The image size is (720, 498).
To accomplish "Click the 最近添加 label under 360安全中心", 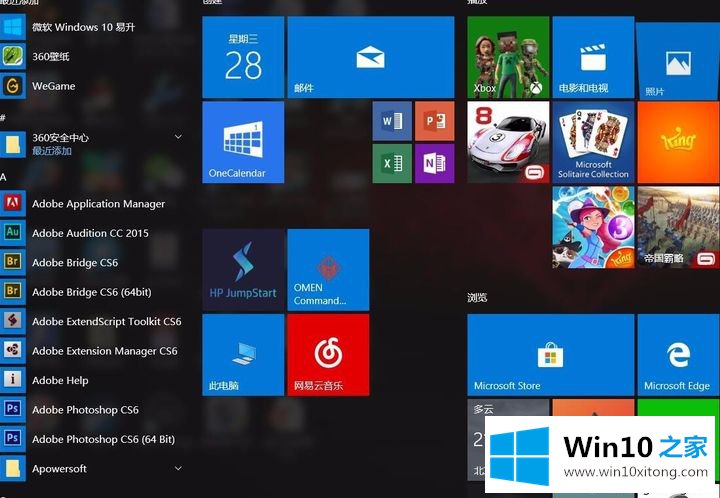I will [x=51, y=151].
